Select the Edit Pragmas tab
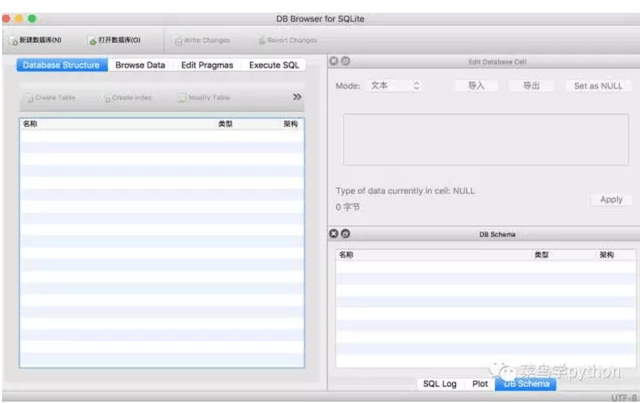Screen dimensions: 640x403 (207, 65)
